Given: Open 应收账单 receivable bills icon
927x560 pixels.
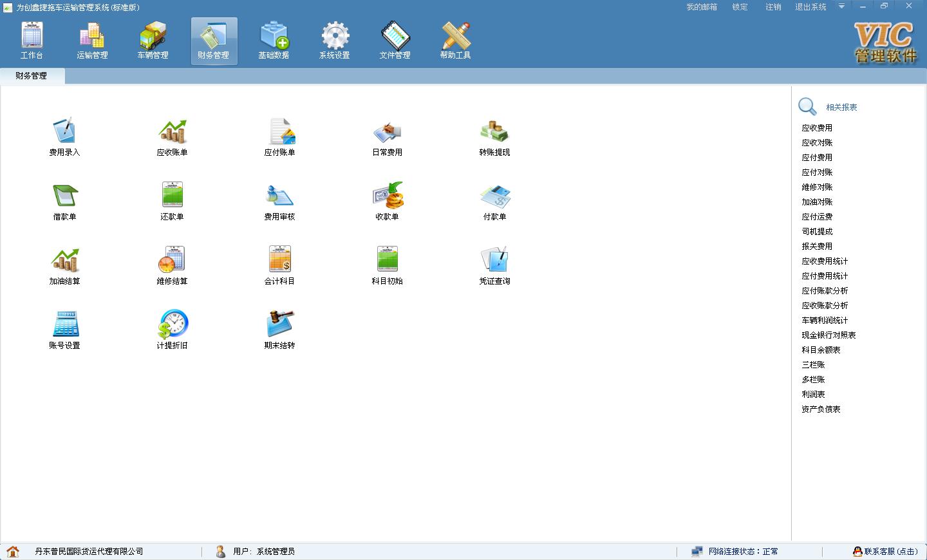Looking at the screenshot, I should tap(172, 137).
